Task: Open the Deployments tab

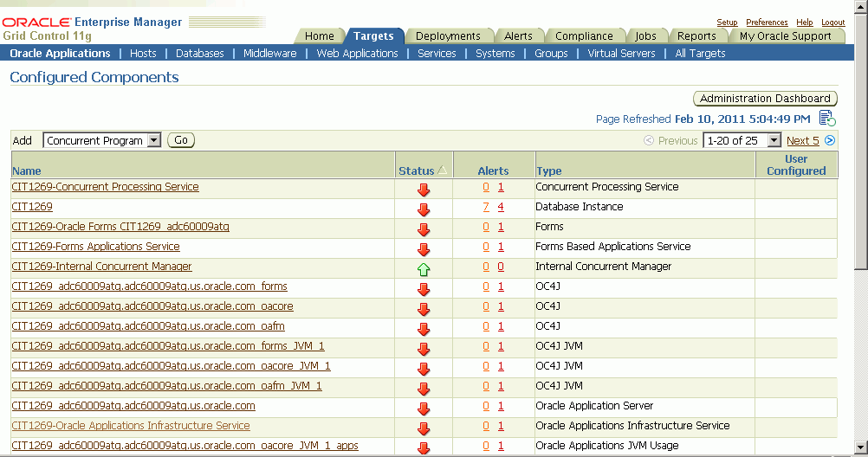Action: coord(448,36)
